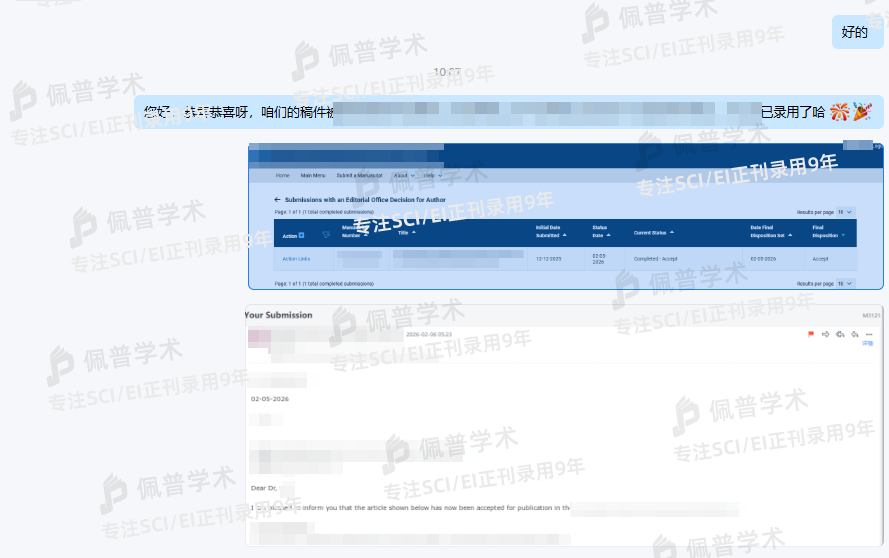
Task: Click the red flag icon on the email
Action: [811, 334]
